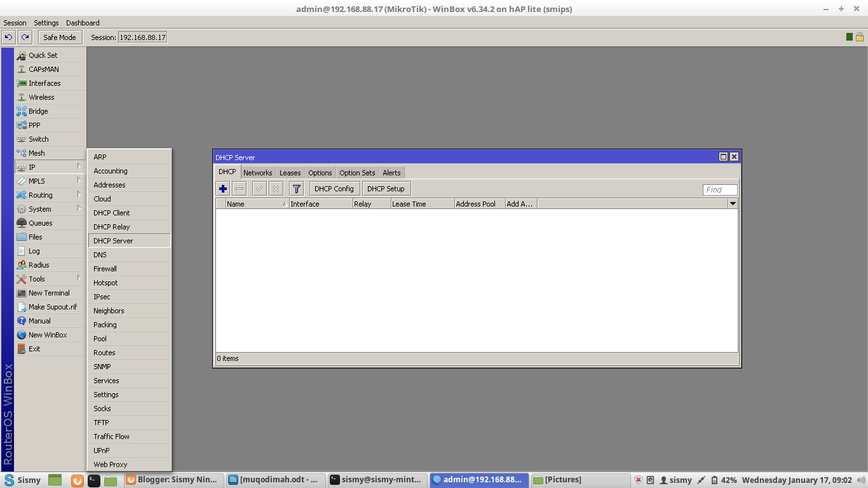Switch to the Networks tab
Image resolution: width=868 pixels, height=488 pixels.
click(257, 173)
